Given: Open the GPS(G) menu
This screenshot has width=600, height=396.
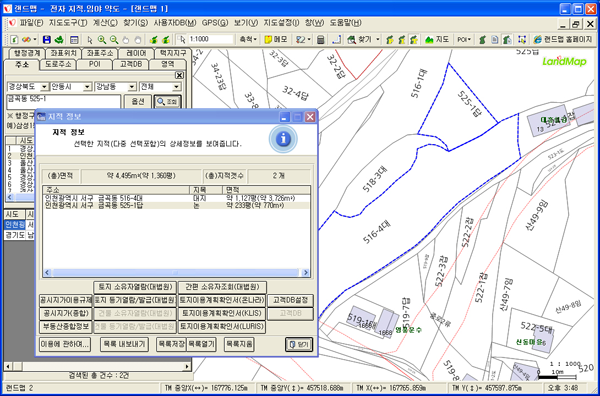Looking at the screenshot, I should (215, 23).
